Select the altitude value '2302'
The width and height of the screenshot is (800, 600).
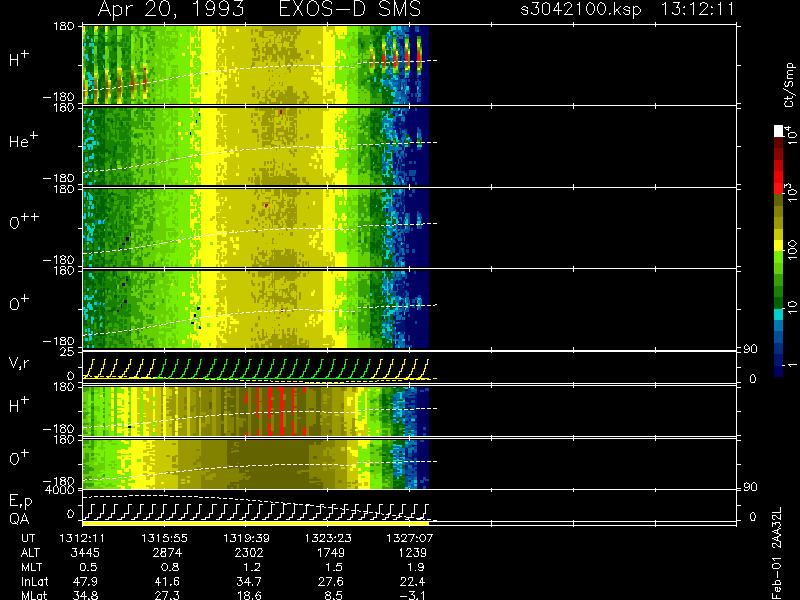pos(249,553)
